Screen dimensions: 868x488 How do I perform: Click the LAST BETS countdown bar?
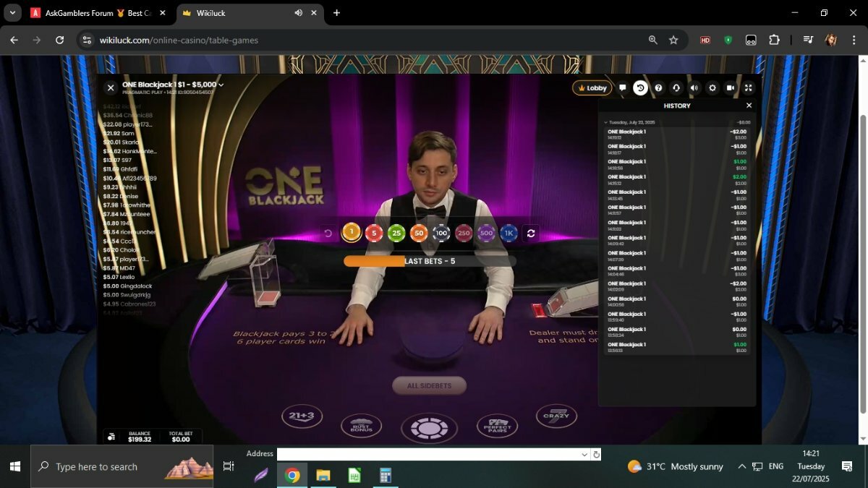430,261
